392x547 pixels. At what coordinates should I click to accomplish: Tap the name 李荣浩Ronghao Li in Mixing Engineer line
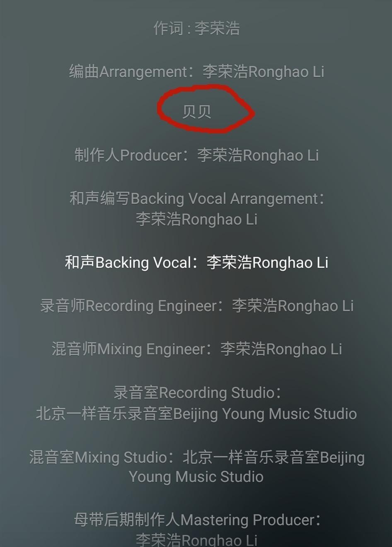coord(281,349)
